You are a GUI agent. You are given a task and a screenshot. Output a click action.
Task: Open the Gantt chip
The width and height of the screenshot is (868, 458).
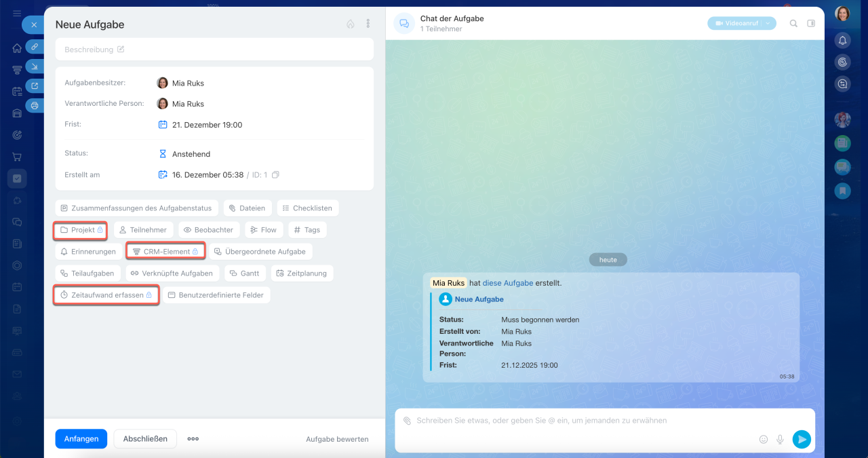pos(245,273)
